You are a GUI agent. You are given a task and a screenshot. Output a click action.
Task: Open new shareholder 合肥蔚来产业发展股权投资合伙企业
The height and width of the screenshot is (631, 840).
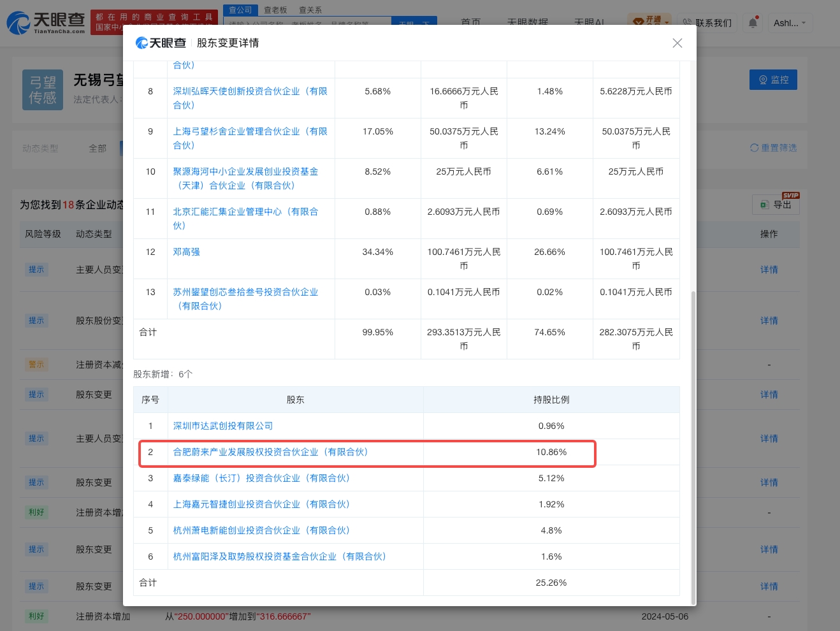(271, 452)
